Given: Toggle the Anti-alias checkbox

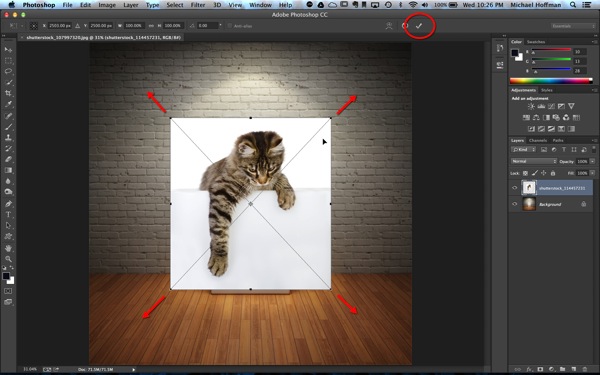Looking at the screenshot, I should 230,26.
